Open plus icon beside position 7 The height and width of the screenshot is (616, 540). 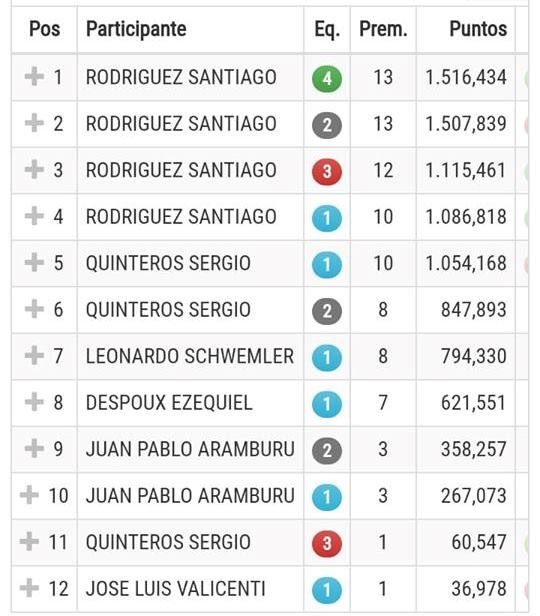pyautogui.click(x=34, y=356)
